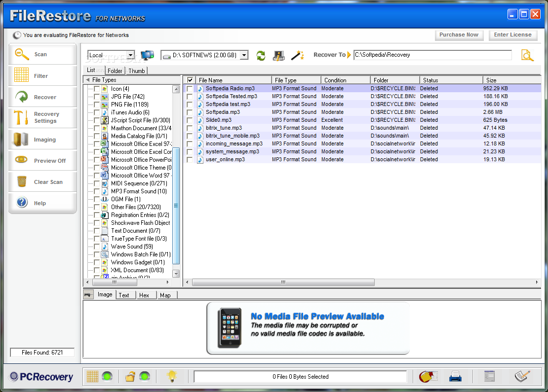Screen dimensions: 548x392
Task: Check the box for Softpedia Radio.mp3
Action: [190, 89]
